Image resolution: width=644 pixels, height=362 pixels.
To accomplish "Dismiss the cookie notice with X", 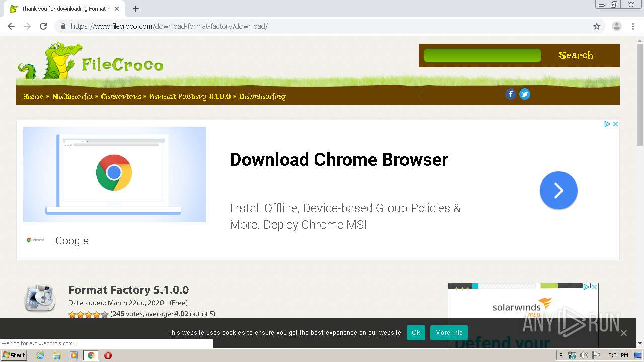I will [x=624, y=333].
